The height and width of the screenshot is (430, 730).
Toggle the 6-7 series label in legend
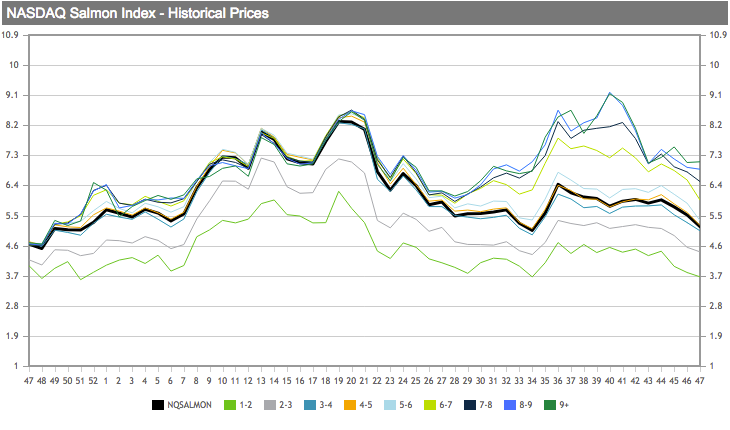coord(446,405)
